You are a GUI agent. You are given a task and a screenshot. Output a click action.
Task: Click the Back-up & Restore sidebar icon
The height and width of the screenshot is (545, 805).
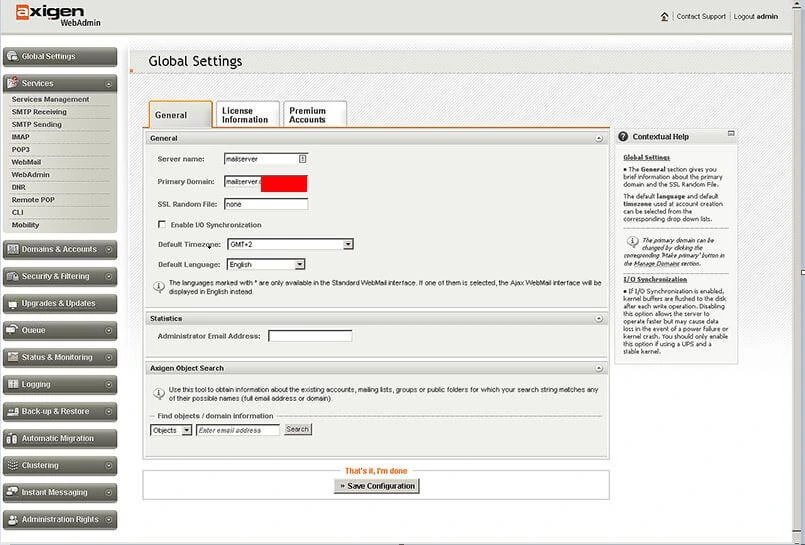click(13, 412)
